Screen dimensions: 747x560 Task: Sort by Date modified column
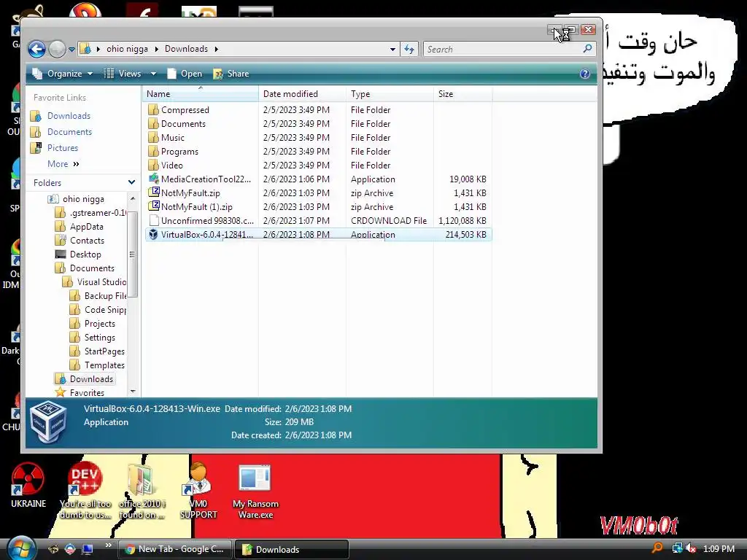coord(303,94)
